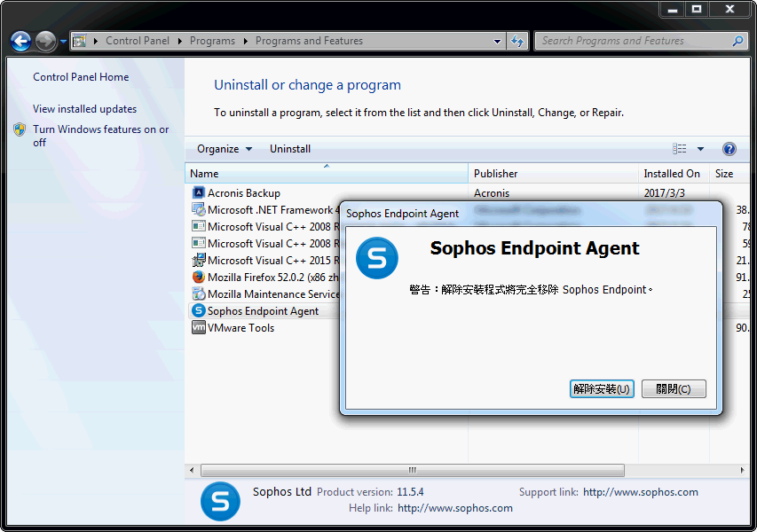Click the 關閉(C) close button
Viewport: 757px width, 532px height.
click(674, 388)
